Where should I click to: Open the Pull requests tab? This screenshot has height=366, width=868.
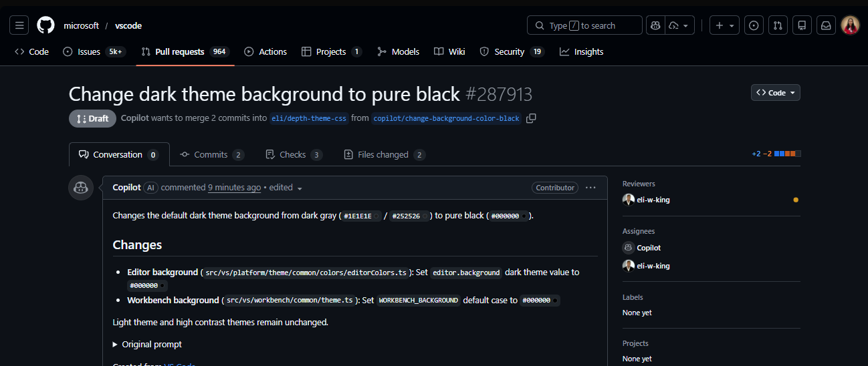coord(185,51)
